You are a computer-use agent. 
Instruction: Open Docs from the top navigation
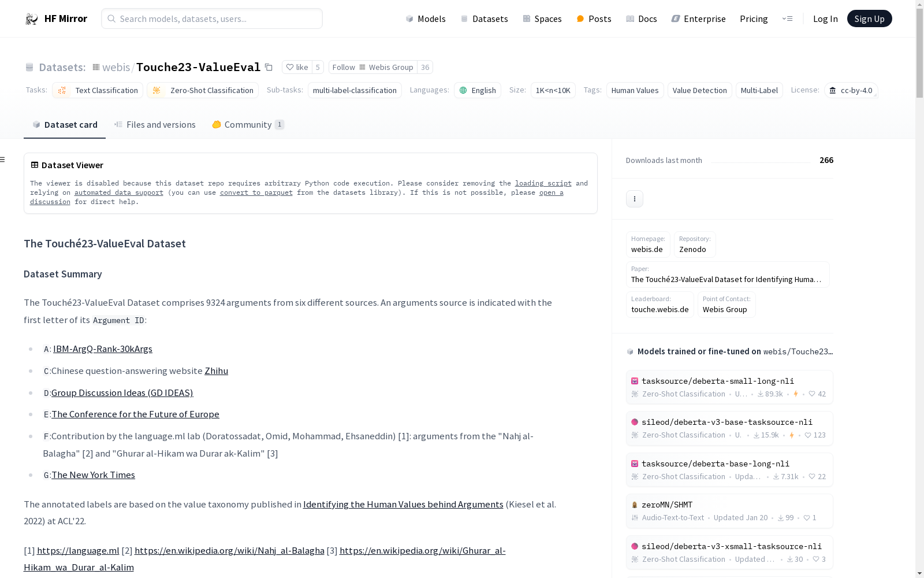(642, 18)
